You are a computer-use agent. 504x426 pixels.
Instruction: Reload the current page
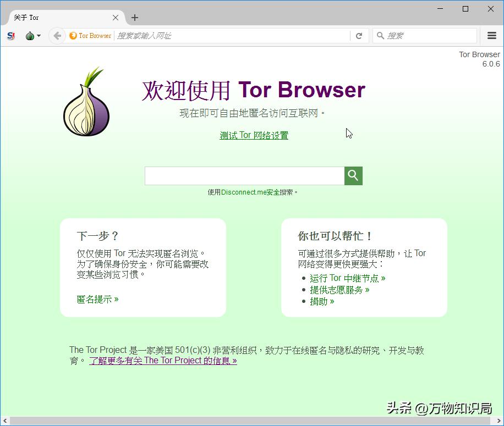pyautogui.click(x=359, y=36)
